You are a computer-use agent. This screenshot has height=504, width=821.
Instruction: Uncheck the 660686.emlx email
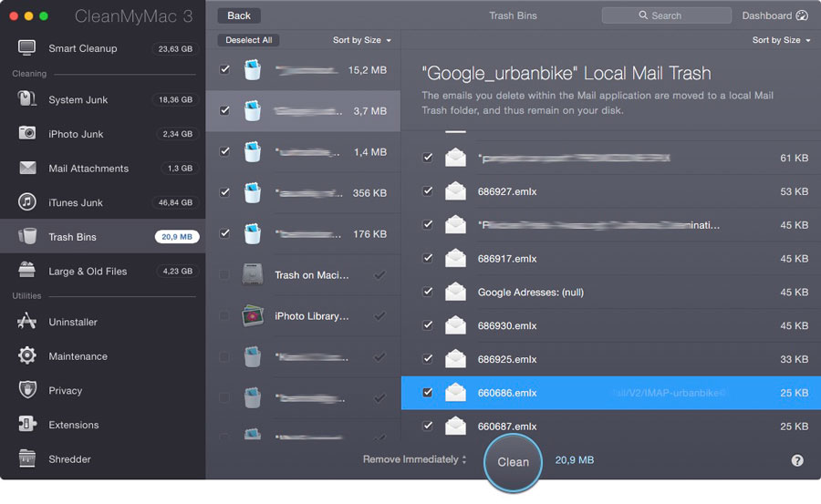pos(428,392)
